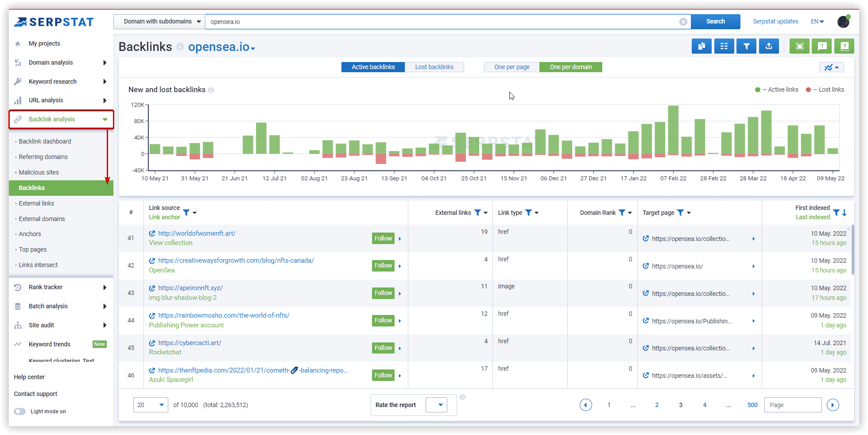Screen dimensions: 868x435
Task: Select Active backlinks view
Action: (373, 67)
